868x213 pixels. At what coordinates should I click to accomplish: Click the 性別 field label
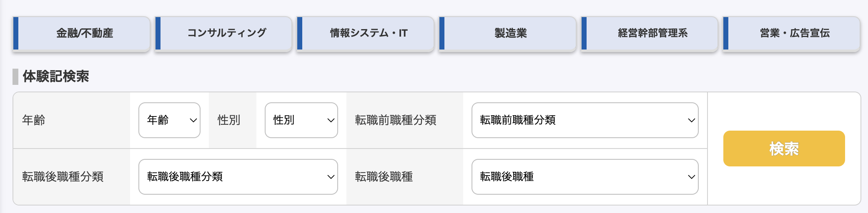229,120
